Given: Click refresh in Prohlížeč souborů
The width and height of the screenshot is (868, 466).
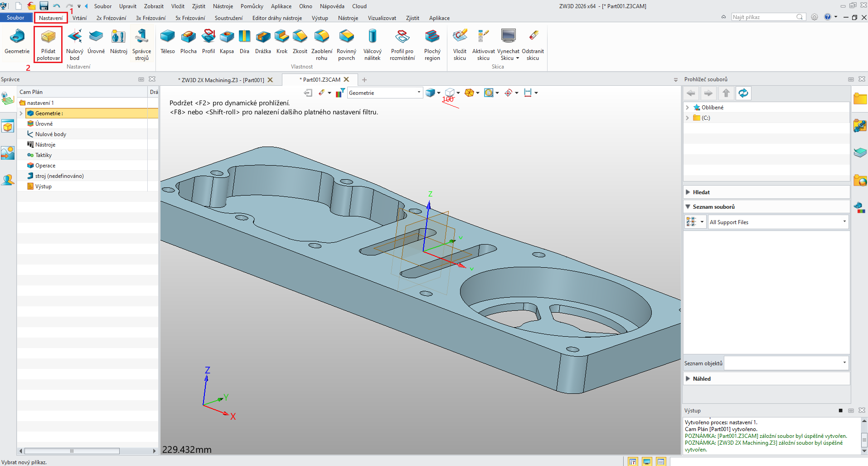Looking at the screenshot, I should point(743,93).
